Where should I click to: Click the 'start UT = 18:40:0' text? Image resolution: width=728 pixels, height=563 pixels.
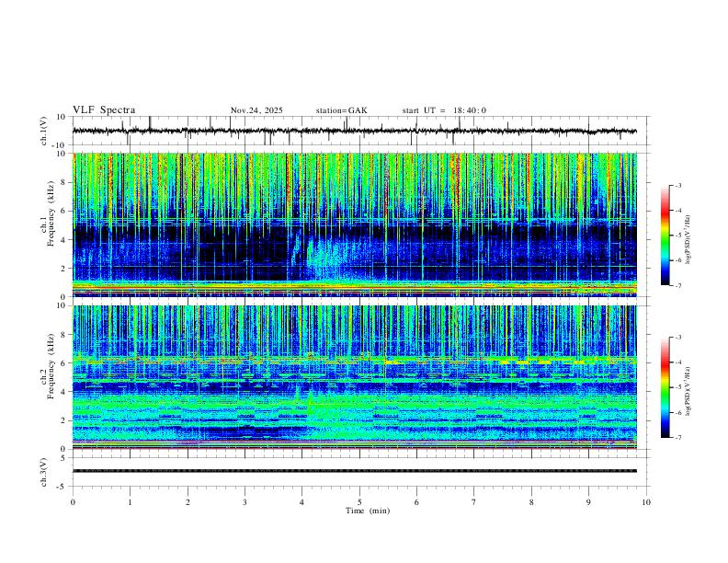click(x=444, y=110)
